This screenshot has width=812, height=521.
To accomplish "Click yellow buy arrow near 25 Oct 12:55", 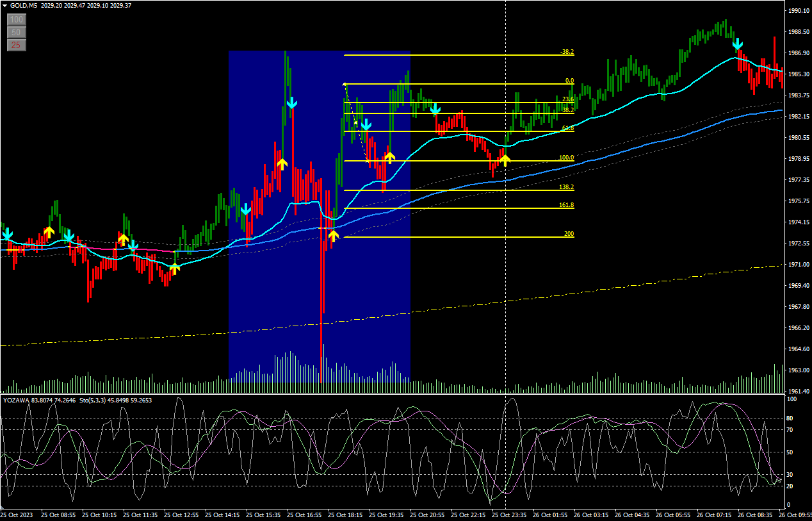I will pos(174,268).
